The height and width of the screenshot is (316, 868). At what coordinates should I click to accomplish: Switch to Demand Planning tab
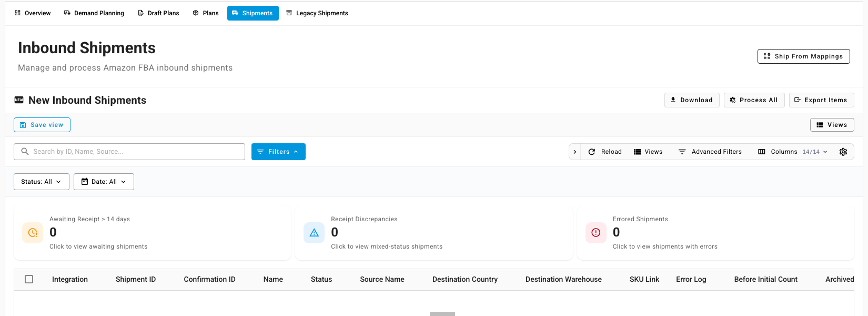(x=94, y=13)
